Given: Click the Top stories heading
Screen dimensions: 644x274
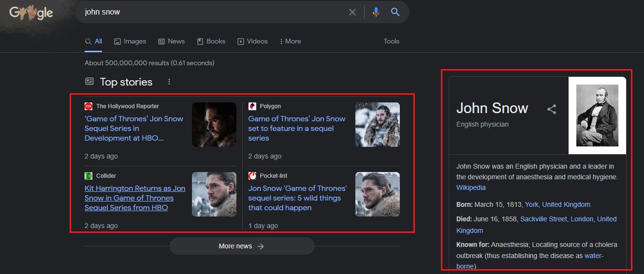Looking at the screenshot, I should point(126,82).
